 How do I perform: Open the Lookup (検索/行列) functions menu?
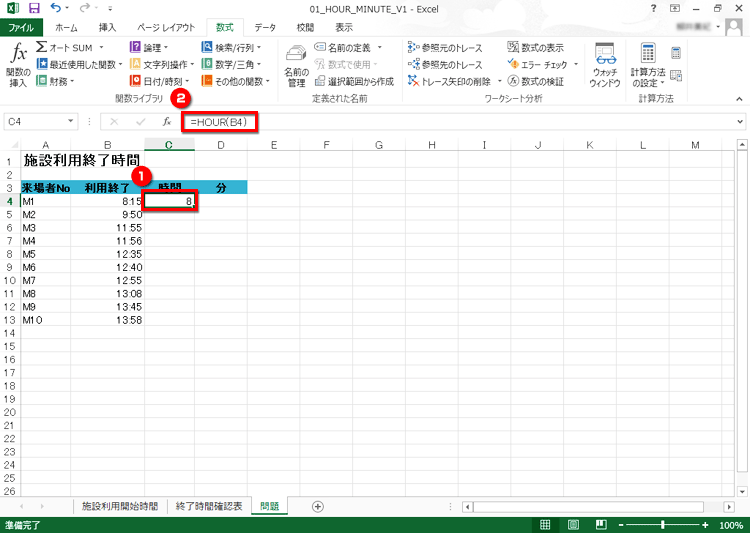pos(231,47)
